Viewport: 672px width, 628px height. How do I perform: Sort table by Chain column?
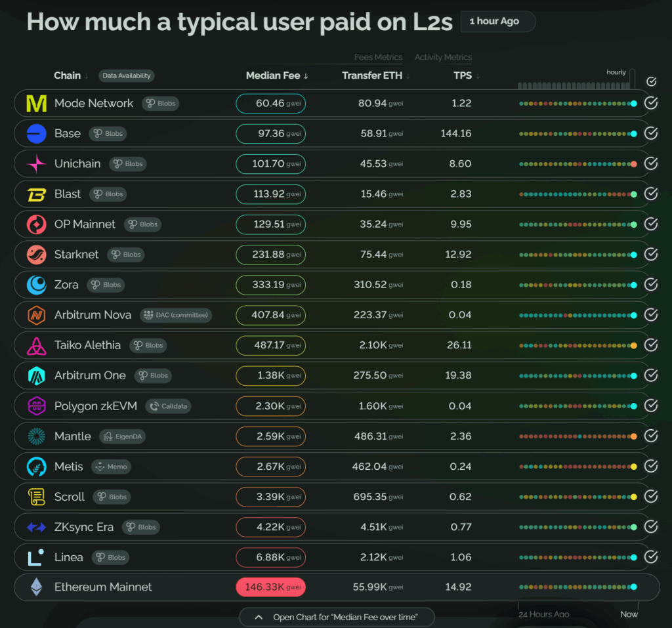coord(71,75)
